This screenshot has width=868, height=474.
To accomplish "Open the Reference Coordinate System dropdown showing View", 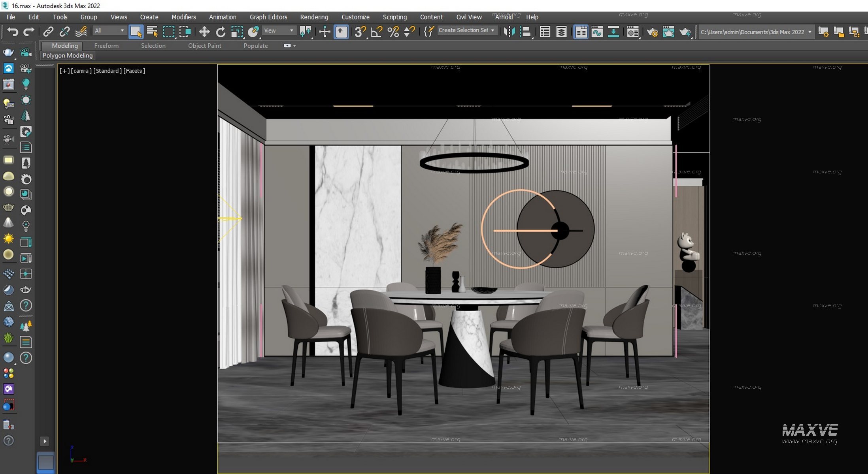I will pos(279,30).
